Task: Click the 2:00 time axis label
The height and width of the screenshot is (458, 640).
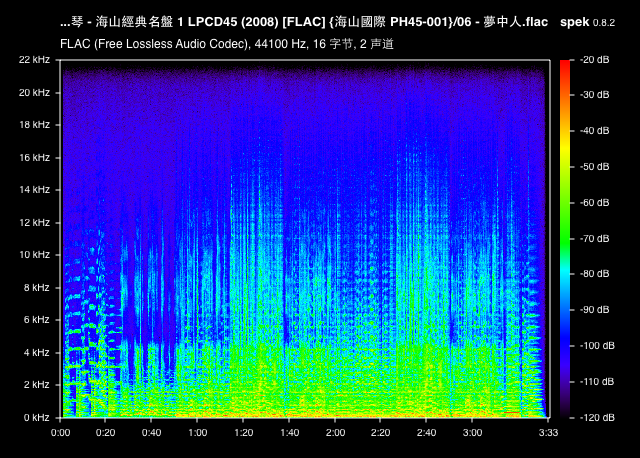Action: click(335, 432)
